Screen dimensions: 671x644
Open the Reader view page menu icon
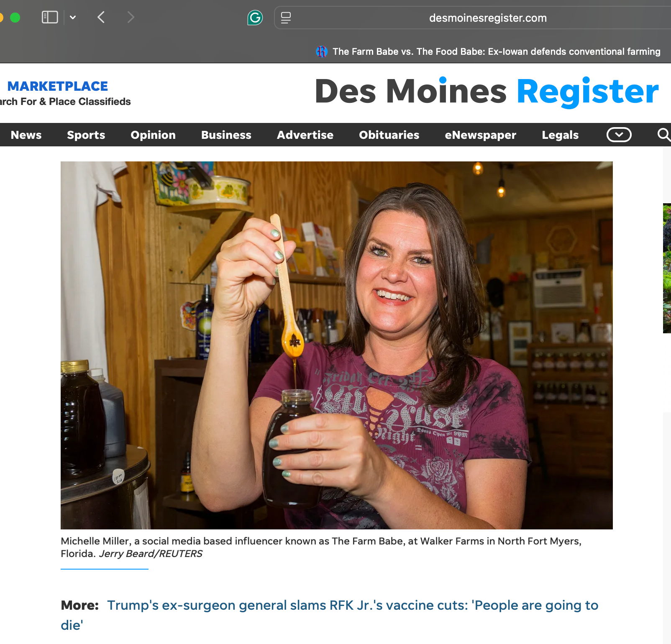tap(286, 18)
